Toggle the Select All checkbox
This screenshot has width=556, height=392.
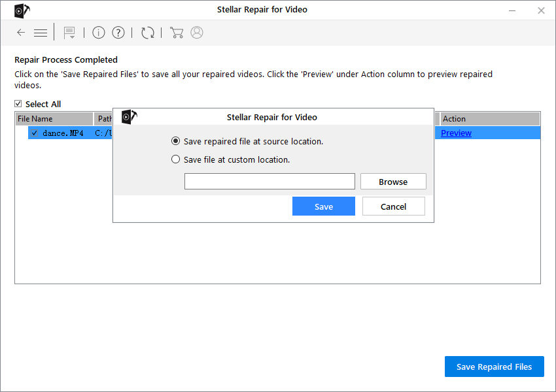[x=18, y=104]
